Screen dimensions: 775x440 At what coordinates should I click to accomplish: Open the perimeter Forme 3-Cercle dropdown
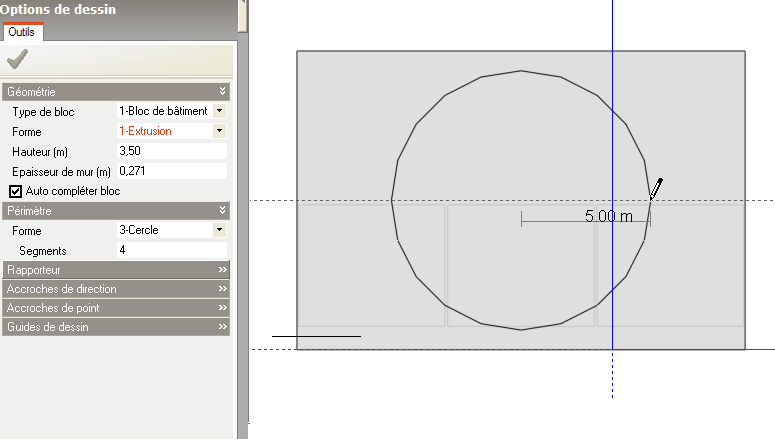(x=219, y=230)
